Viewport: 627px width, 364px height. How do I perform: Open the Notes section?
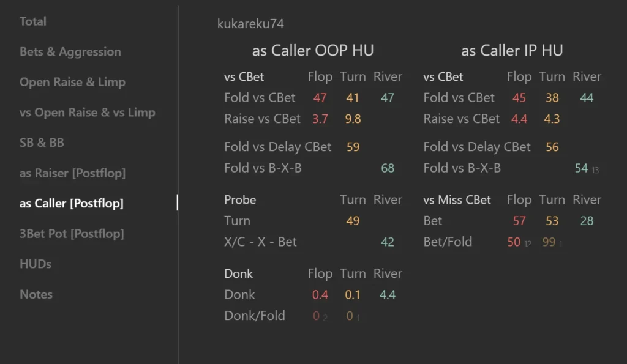click(36, 294)
